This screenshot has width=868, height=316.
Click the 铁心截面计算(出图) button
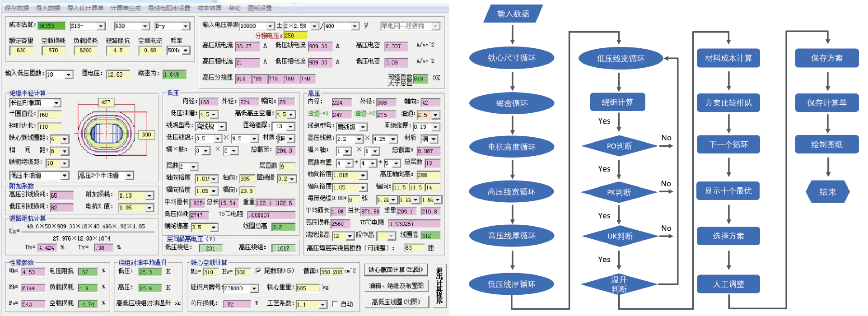point(396,270)
